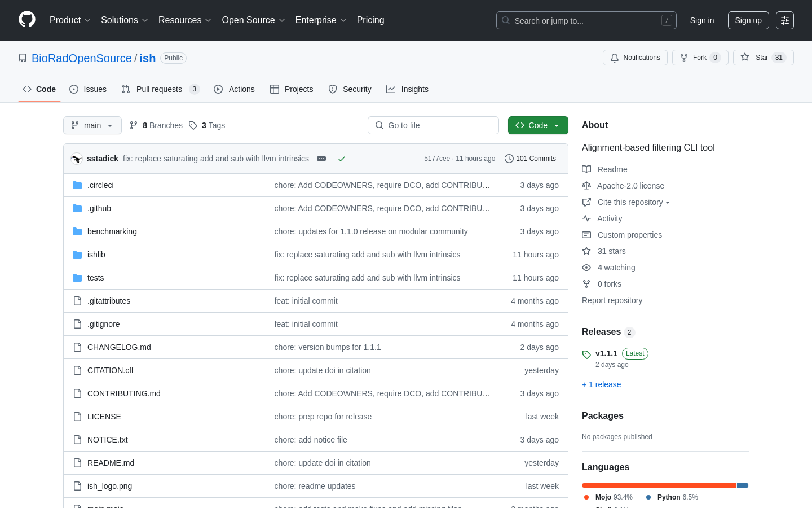Open the green Code dropdown button

[x=538, y=125]
